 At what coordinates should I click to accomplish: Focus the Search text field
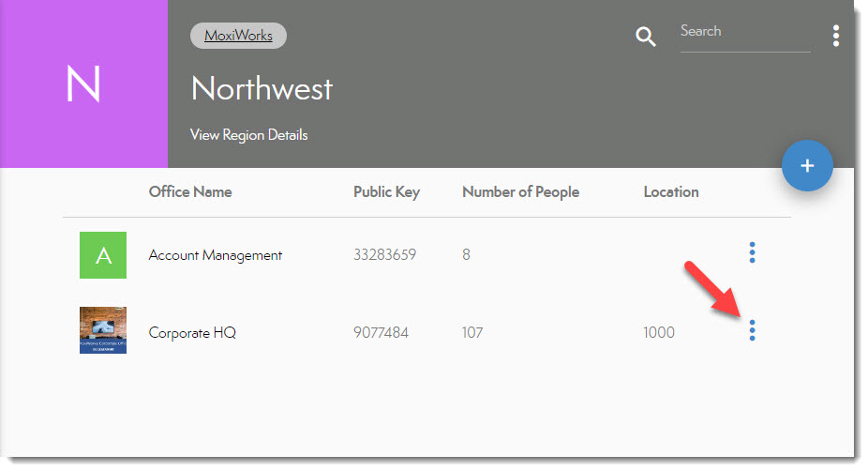[x=744, y=32]
